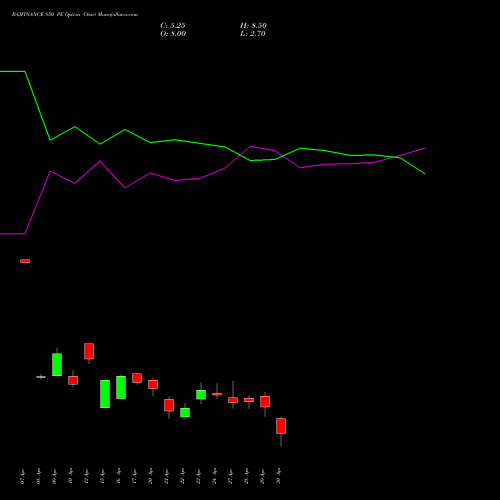The width and height of the screenshot is (500, 500).
Task: Click the open value O: 8.00
Action: tap(173, 34)
